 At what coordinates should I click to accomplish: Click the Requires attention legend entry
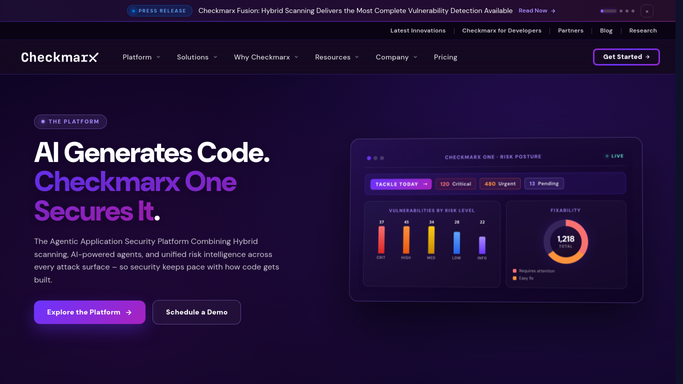click(534, 271)
